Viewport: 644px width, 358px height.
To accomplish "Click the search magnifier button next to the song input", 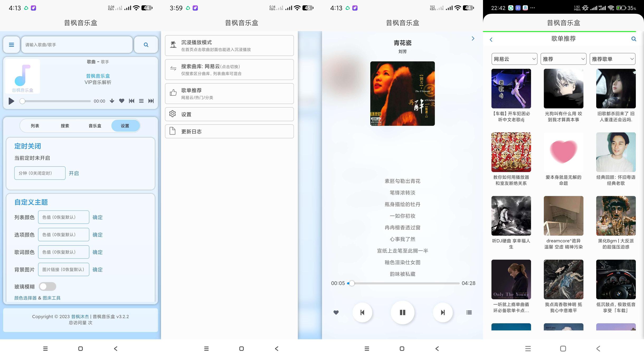I will [x=146, y=45].
